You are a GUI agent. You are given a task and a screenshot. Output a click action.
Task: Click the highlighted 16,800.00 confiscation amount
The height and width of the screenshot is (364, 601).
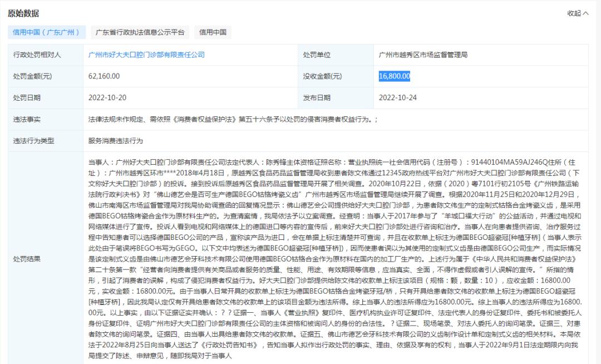coord(395,76)
